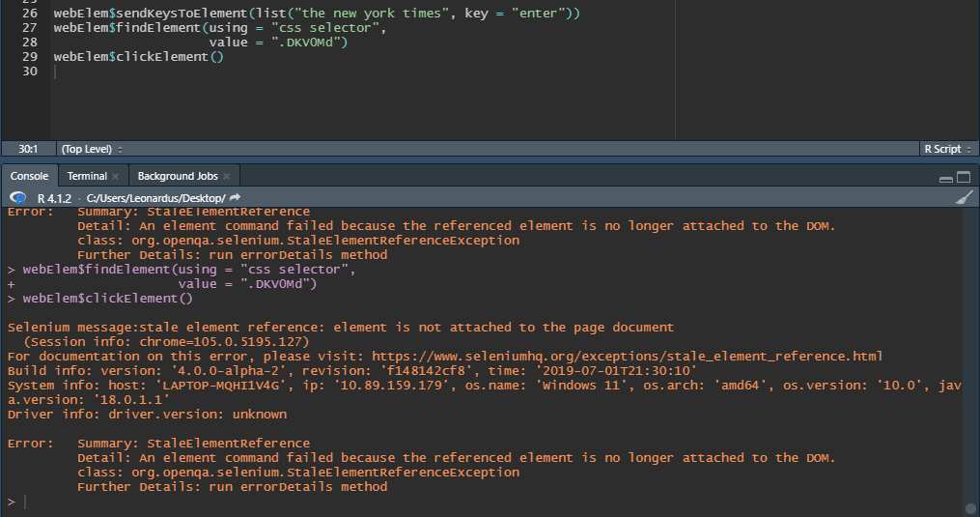980x517 pixels.
Task: Clear the console with the broom icon
Action: tap(965, 198)
